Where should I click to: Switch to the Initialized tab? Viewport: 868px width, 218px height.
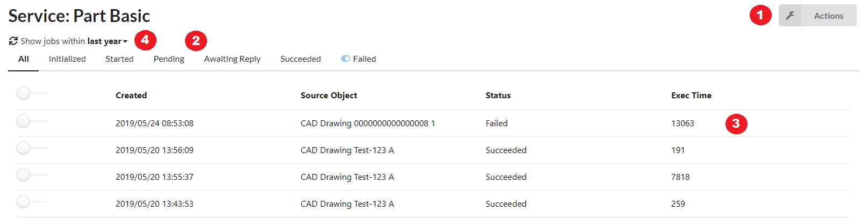point(67,59)
